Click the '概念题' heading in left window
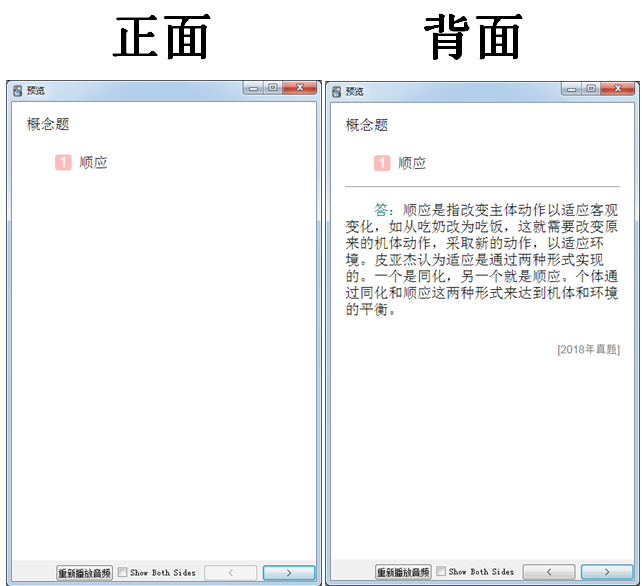 (x=48, y=124)
